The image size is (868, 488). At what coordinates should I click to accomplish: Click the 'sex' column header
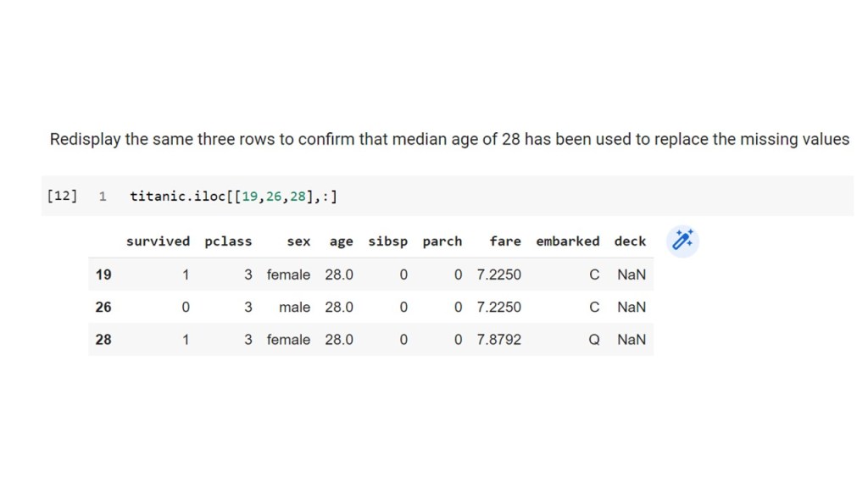pos(298,241)
